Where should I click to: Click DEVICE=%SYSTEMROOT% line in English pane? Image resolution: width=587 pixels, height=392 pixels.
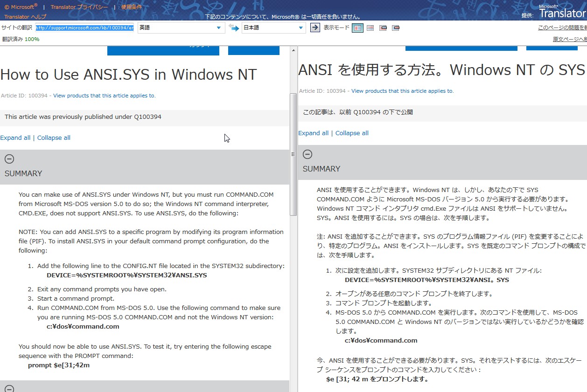tap(126, 275)
